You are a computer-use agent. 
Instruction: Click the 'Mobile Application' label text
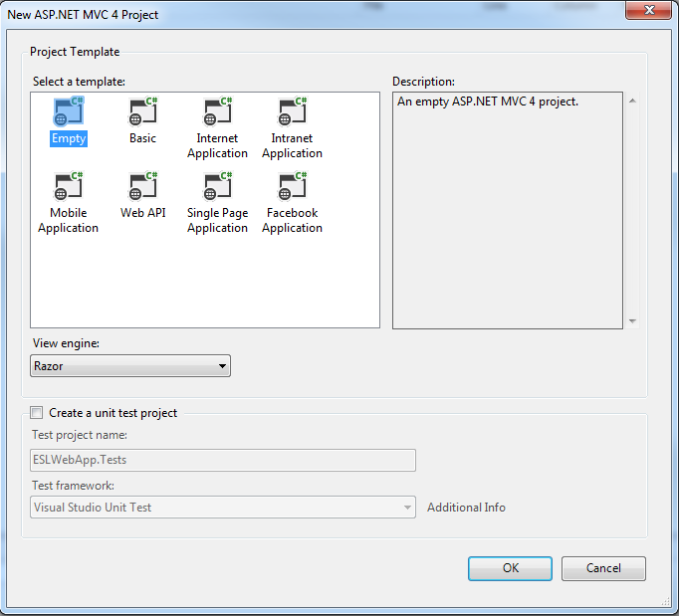tap(69, 220)
